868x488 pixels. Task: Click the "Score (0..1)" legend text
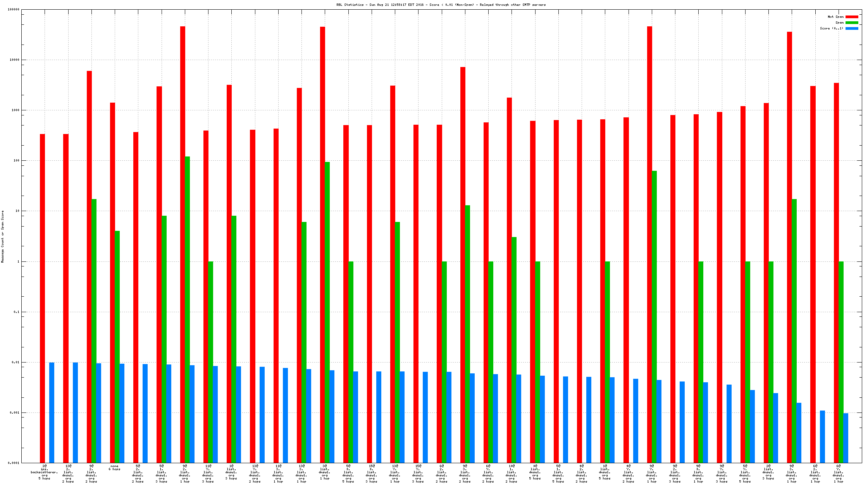tap(831, 28)
